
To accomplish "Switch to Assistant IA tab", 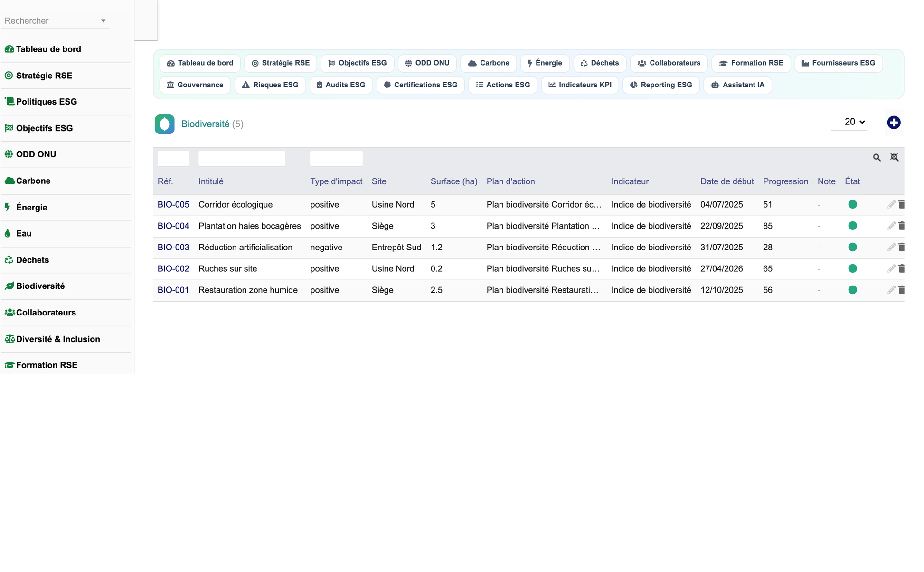I will 737,85.
